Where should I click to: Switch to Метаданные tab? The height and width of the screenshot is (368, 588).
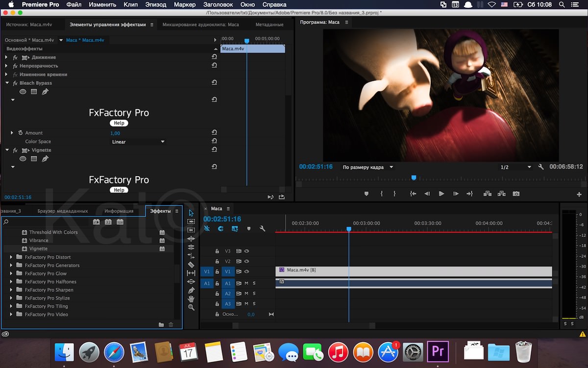click(269, 25)
